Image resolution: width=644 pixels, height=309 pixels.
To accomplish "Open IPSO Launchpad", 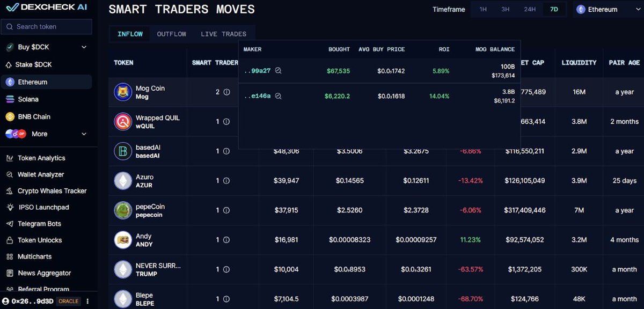I will [44, 207].
